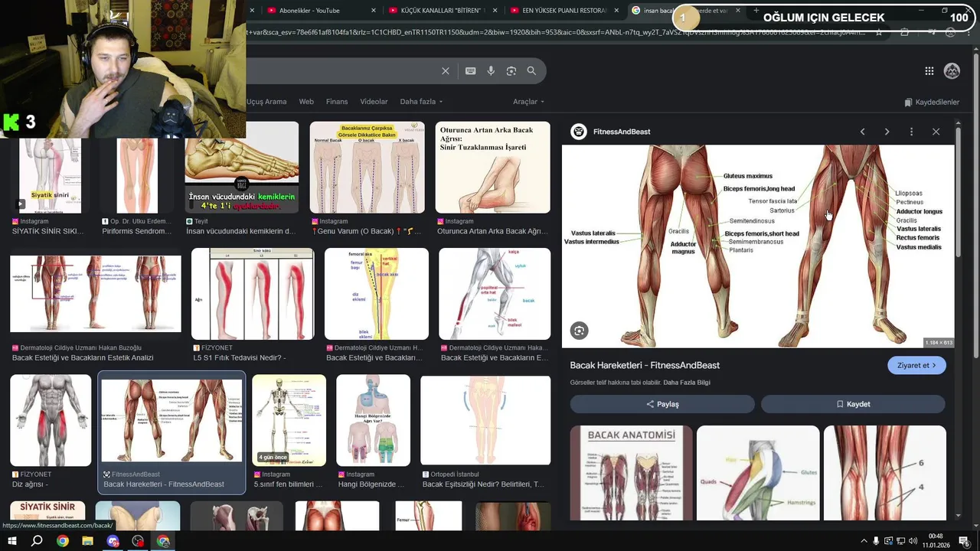
Task: Open Oturunca Artan Arka Bacak Ağrısı thumbnail
Action: [x=492, y=168]
